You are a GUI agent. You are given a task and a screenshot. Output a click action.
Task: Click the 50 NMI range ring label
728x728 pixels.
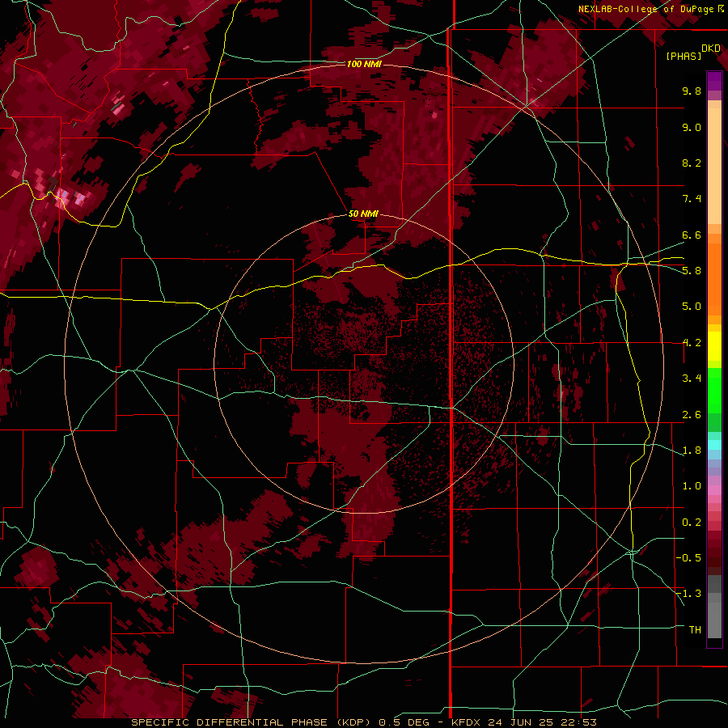pyautogui.click(x=363, y=214)
